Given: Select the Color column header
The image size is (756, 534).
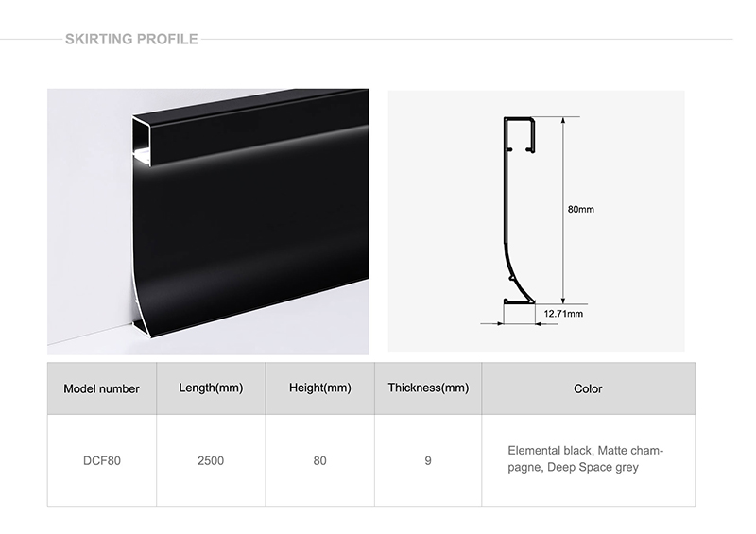Looking at the screenshot, I should pyautogui.click(x=588, y=388).
